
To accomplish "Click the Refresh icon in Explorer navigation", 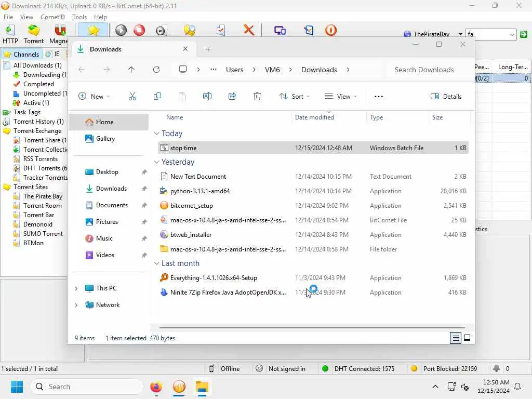I will tap(156, 70).
